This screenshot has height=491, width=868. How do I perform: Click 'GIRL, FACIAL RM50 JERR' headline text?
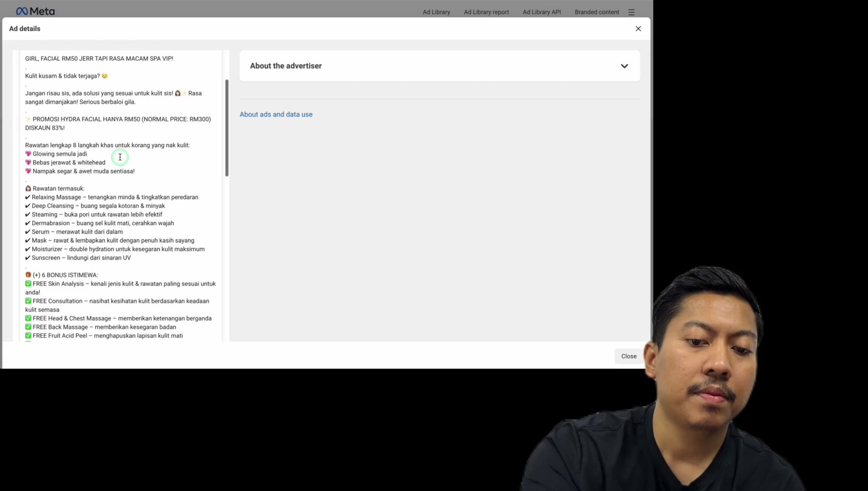[99, 59]
